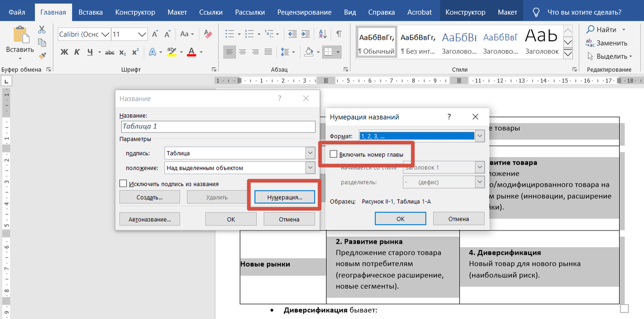This screenshot has width=644, height=319.
Task: Click the Нумерация... button
Action: 284,197
